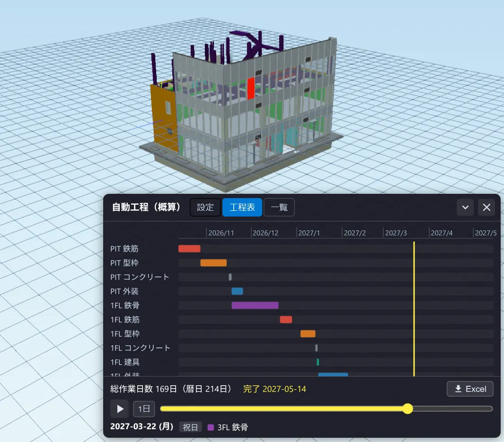Select the orange PIT 型枠 gantt bar
The width and height of the screenshot is (504, 442).
tap(213, 263)
